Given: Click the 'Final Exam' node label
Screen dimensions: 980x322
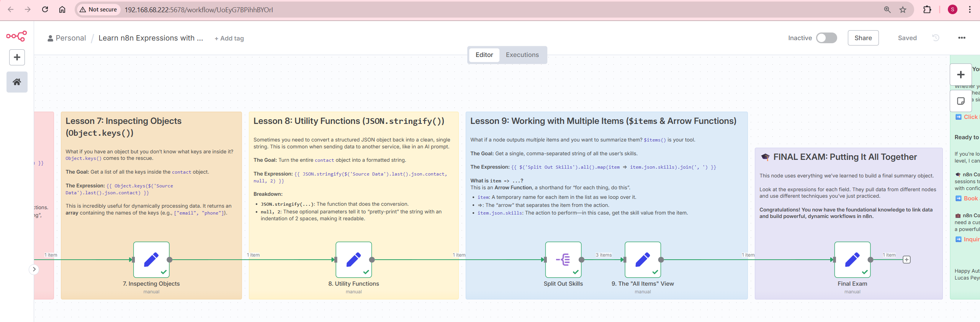Looking at the screenshot, I should 852,284.
